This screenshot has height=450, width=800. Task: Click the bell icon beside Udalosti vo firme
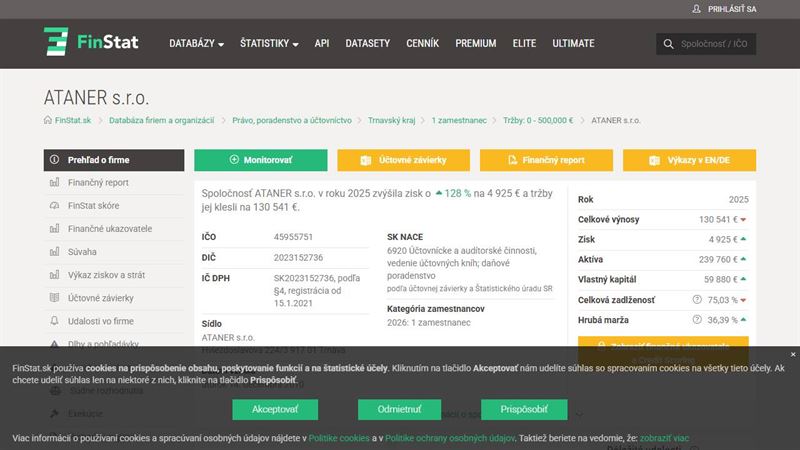[x=55, y=320]
